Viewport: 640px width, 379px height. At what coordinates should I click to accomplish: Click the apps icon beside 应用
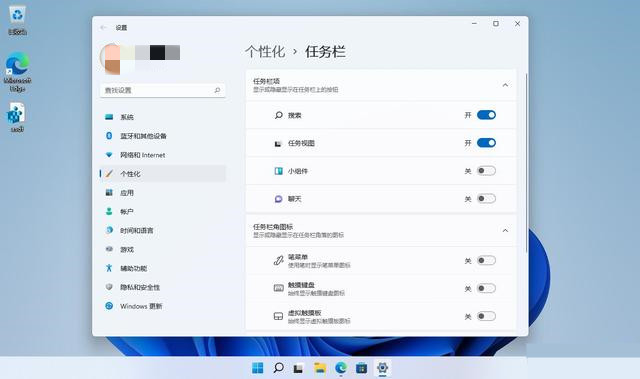pyautogui.click(x=109, y=193)
